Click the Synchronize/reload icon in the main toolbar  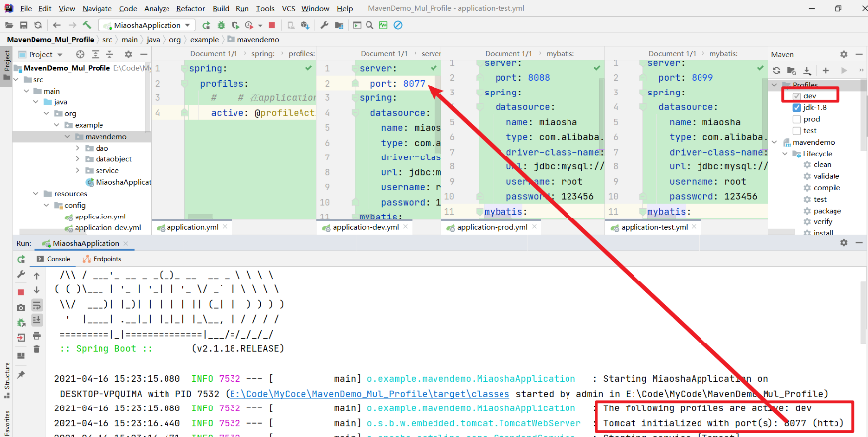37,25
